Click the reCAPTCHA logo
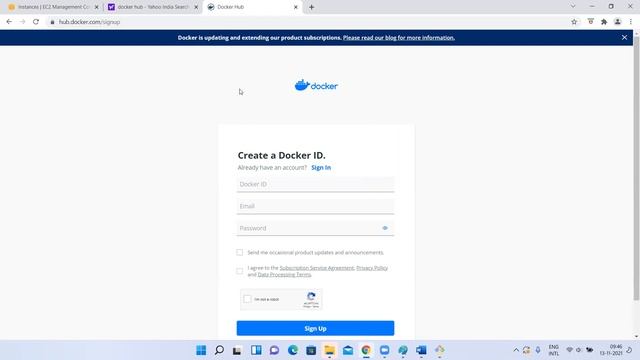The height and width of the screenshot is (360, 640). pyautogui.click(x=311, y=296)
